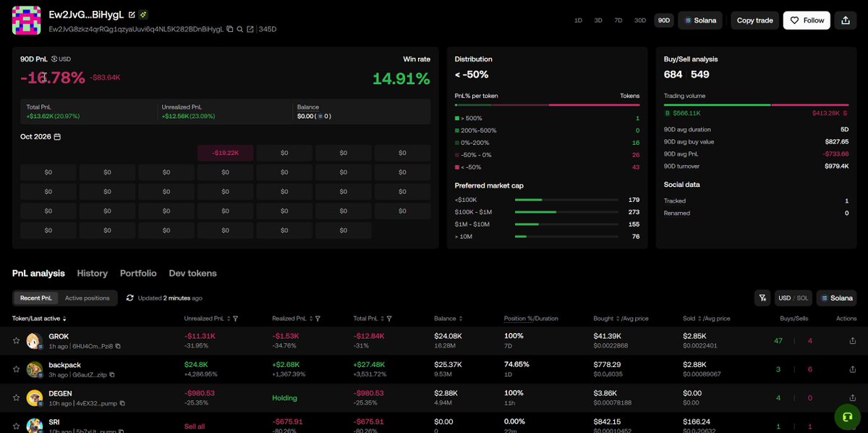Click the green sparkle badge beside wallet name
This screenshot has width=868, height=433.
(x=143, y=14)
